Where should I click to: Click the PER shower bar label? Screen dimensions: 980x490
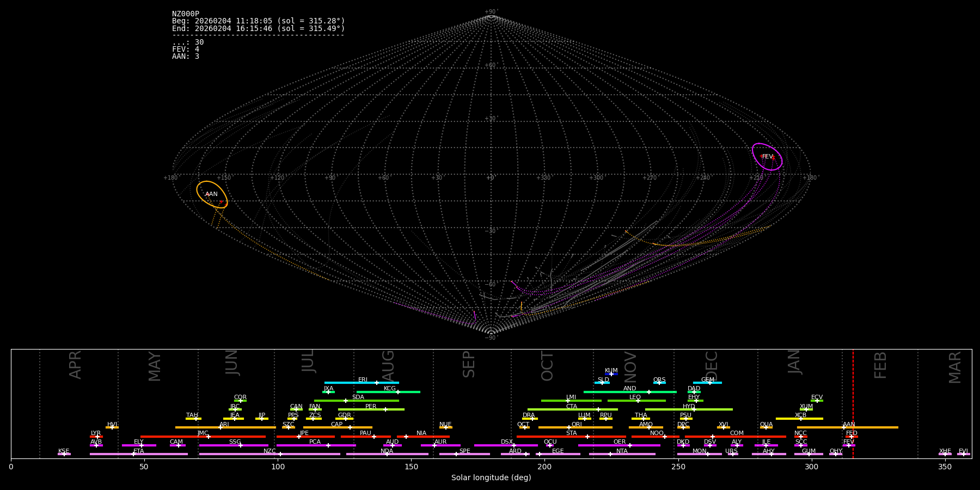point(371,407)
